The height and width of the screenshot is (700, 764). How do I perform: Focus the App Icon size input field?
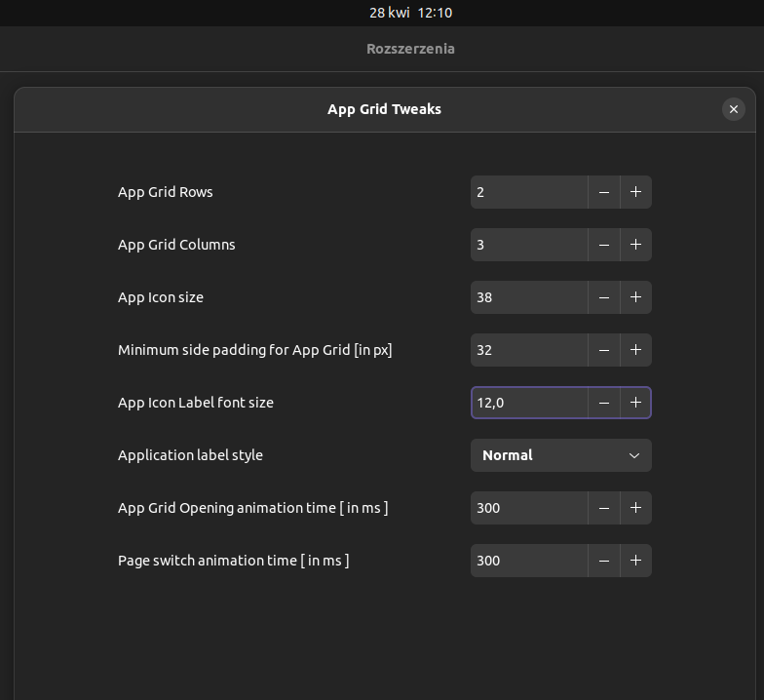(529, 297)
